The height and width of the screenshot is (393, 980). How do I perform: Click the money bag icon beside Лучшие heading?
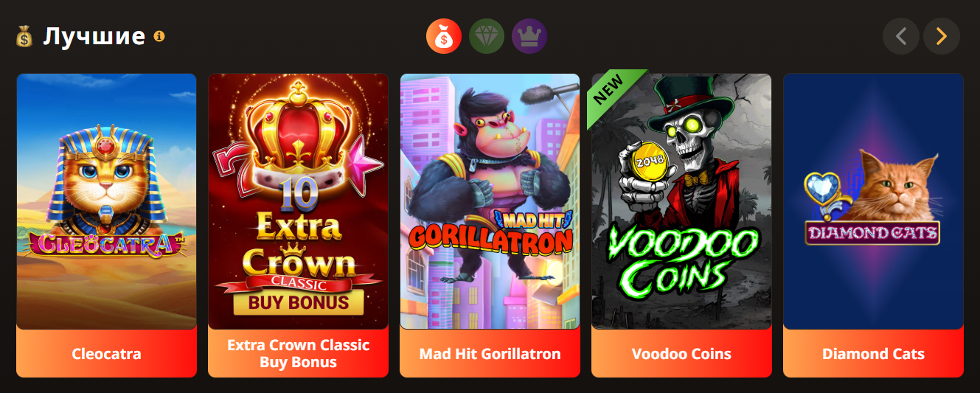coord(24,36)
